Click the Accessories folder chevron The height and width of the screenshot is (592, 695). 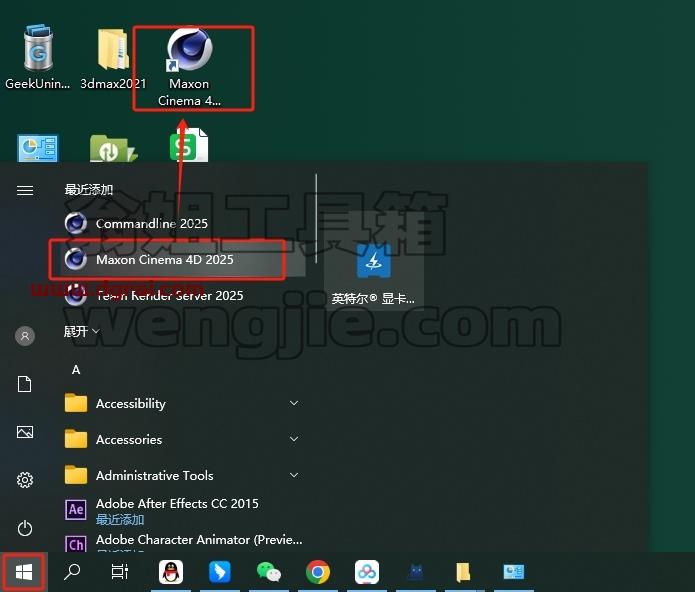pos(294,439)
